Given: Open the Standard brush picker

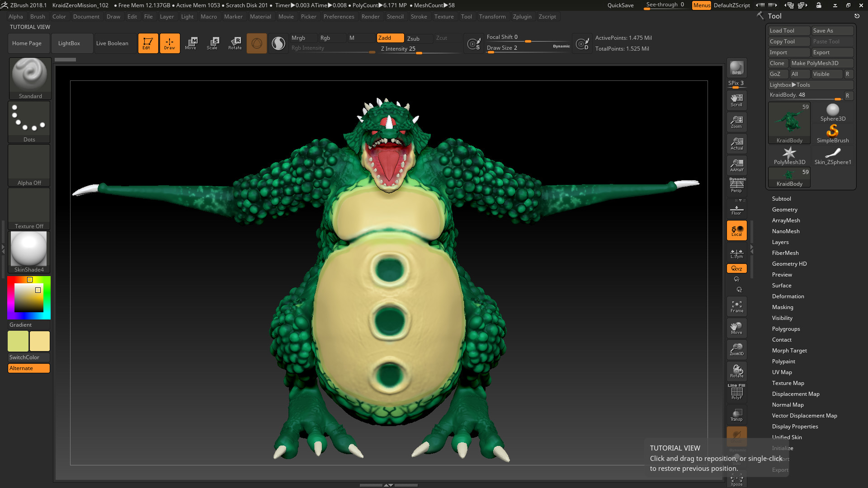Looking at the screenshot, I should [30, 78].
